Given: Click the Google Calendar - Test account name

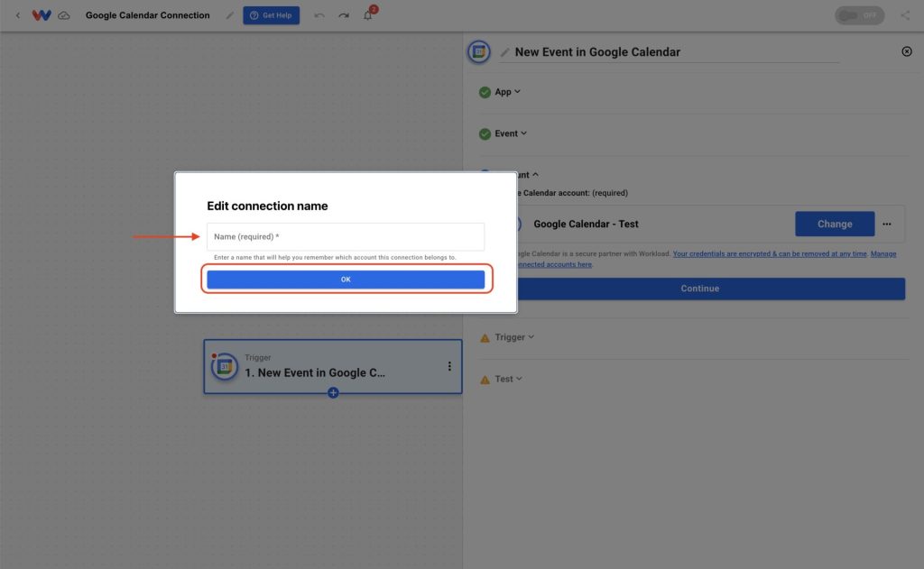Looking at the screenshot, I should pyautogui.click(x=586, y=224).
